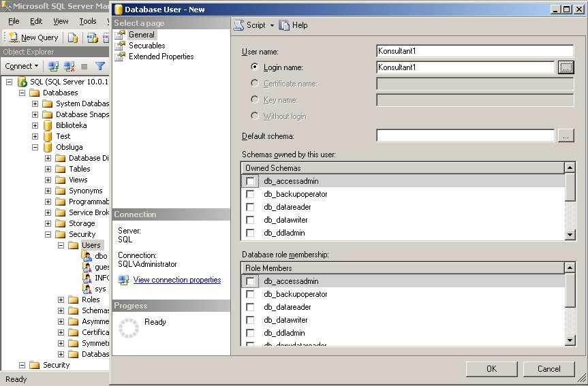Select the Biblioteka database icon
588x386 pixels.
pyautogui.click(x=47, y=125)
